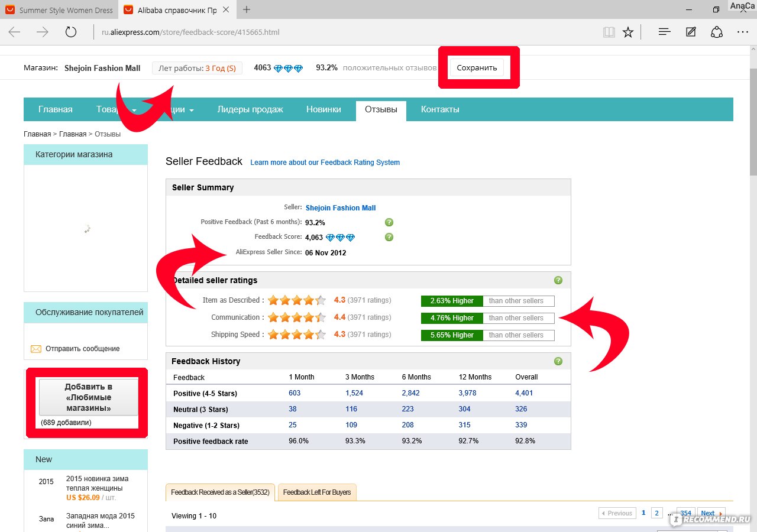The height and width of the screenshot is (532, 757).
Task: Open 6 Months positive count 2,842
Action: click(411, 393)
